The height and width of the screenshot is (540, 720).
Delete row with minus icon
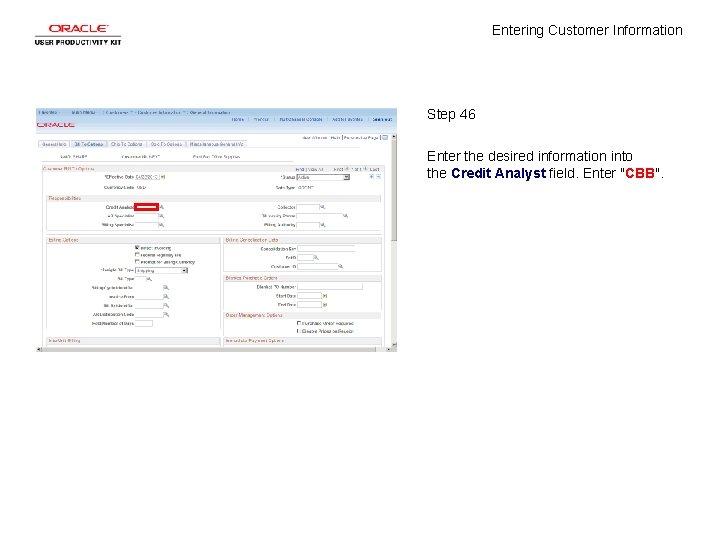tap(378, 177)
